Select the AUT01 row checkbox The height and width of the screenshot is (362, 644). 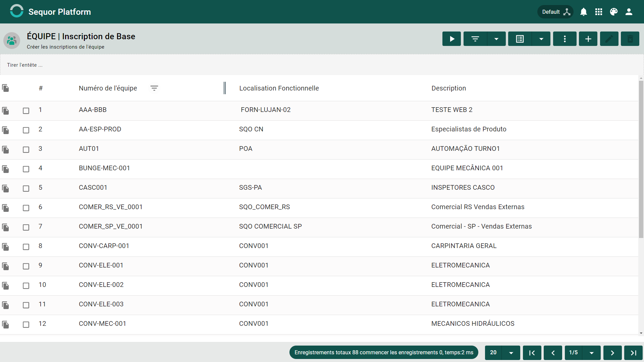point(26,149)
